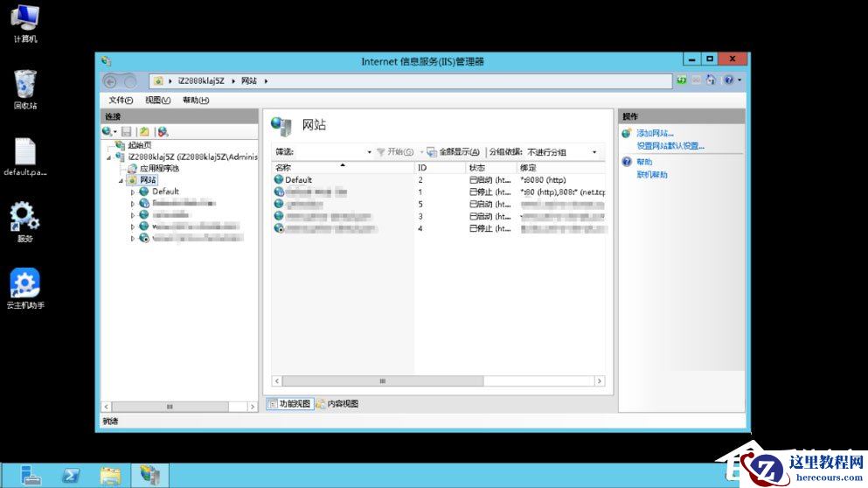Open the 帮助(H) menu
This screenshot has height=488, width=868.
click(196, 101)
